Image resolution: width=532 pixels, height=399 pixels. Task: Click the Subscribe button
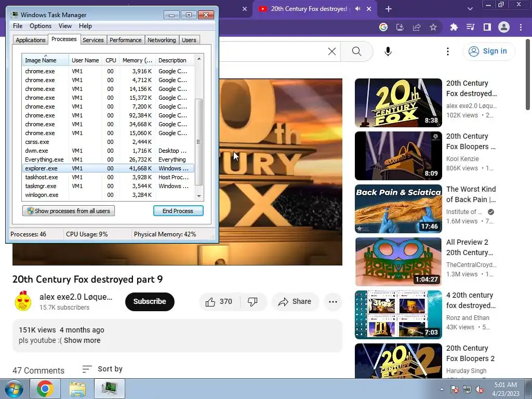click(x=150, y=302)
